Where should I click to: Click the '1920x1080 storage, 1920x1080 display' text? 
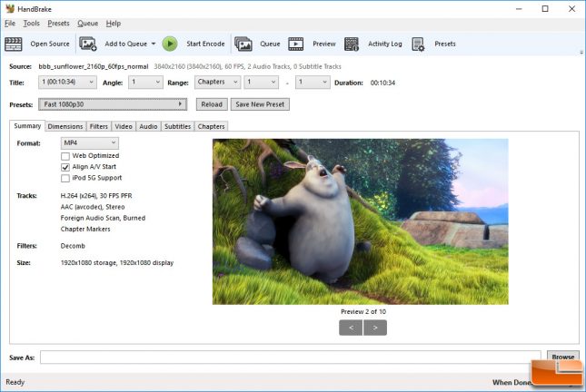pos(117,263)
